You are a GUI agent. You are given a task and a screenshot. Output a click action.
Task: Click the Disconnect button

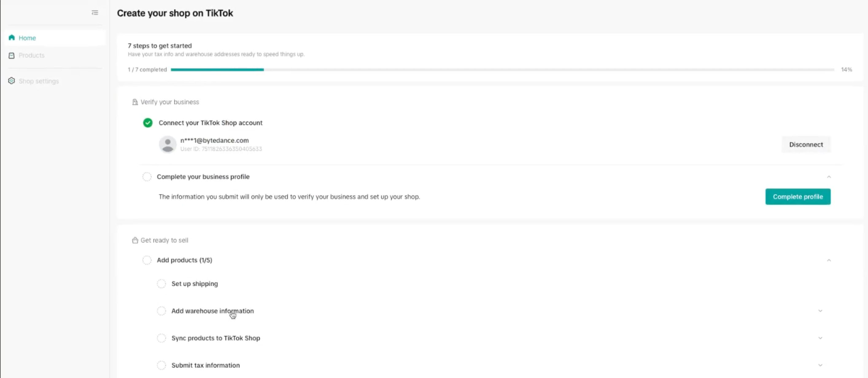pyautogui.click(x=806, y=145)
